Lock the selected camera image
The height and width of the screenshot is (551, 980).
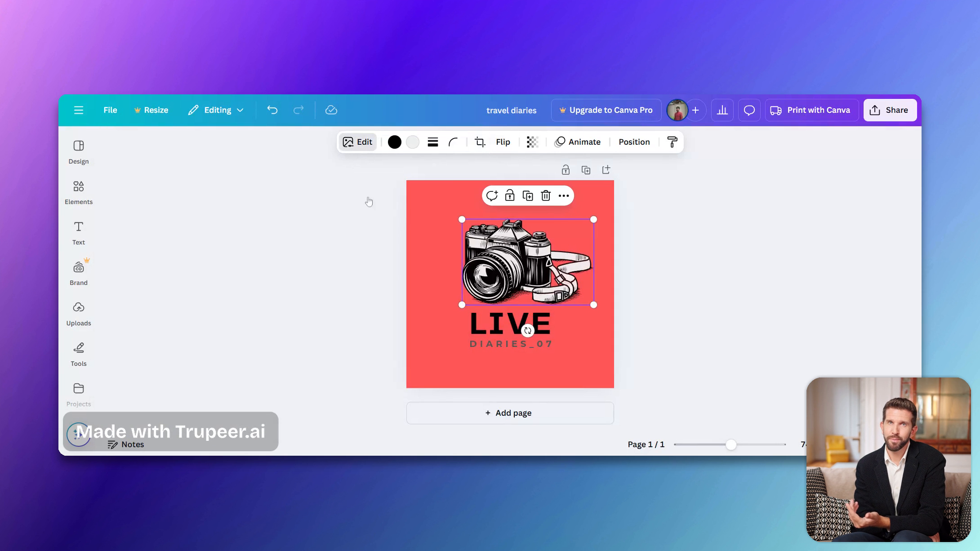[510, 196]
